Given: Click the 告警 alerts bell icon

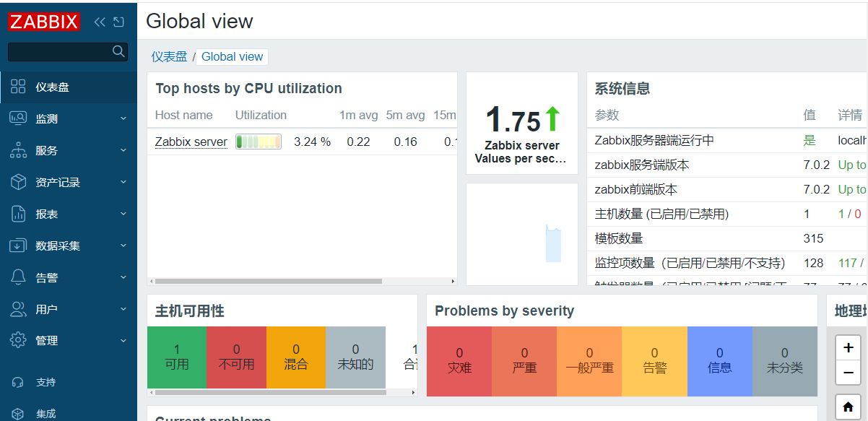Looking at the screenshot, I should coord(19,277).
